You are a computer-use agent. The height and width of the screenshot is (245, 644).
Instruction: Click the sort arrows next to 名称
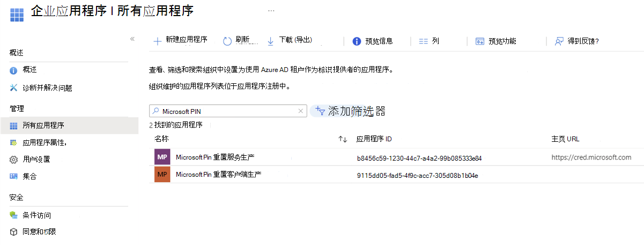(x=343, y=139)
